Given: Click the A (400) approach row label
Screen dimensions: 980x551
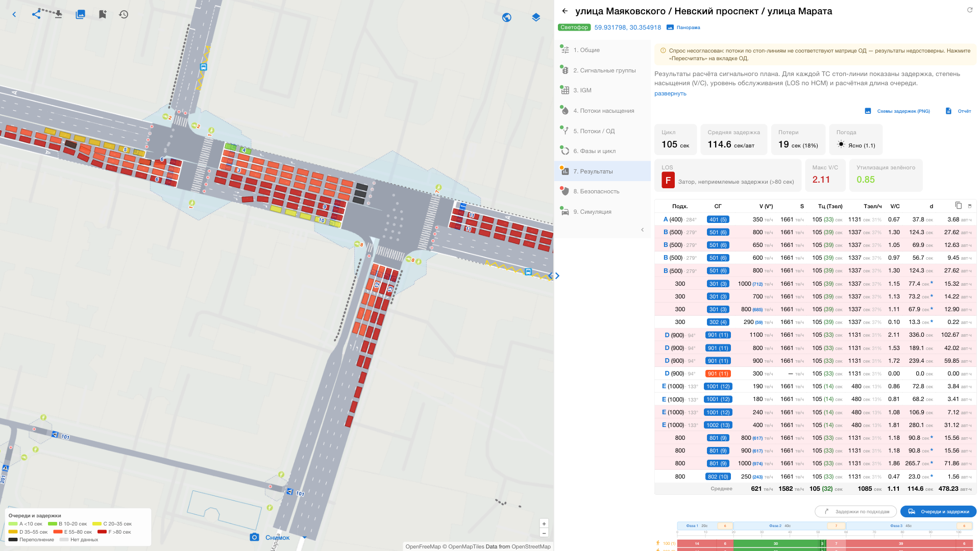Looking at the screenshot, I should click(679, 219).
